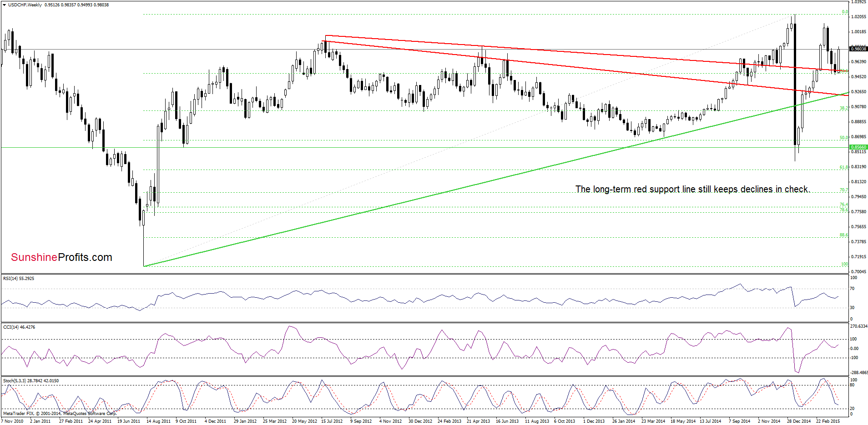This screenshot has width=868, height=425.
Task: Click the date label 16 Jun 2013
Action: pyautogui.click(x=507, y=421)
